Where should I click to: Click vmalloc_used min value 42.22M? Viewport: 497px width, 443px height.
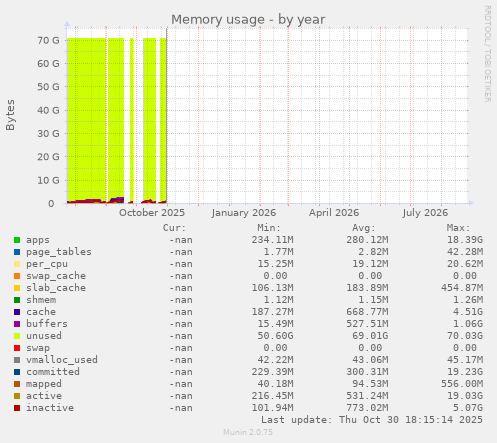point(275,360)
